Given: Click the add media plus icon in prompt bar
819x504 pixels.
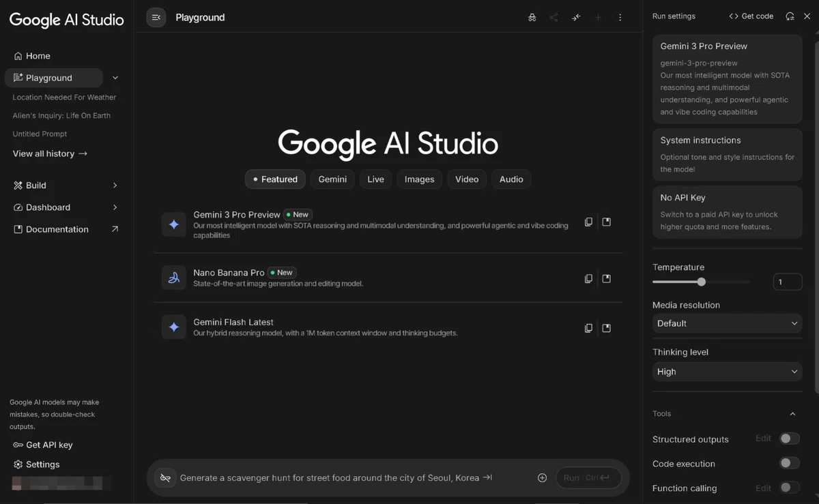Looking at the screenshot, I should [542, 478].
